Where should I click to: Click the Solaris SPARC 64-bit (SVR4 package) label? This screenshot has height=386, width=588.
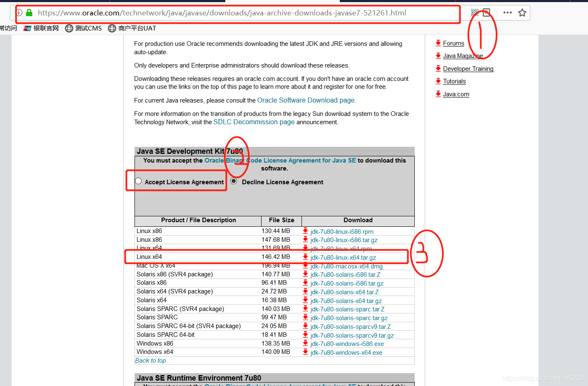point(189,326)
